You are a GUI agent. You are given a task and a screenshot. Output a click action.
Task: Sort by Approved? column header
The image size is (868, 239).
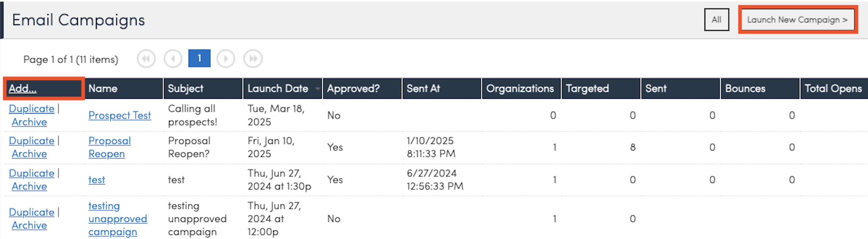point(353,89)
